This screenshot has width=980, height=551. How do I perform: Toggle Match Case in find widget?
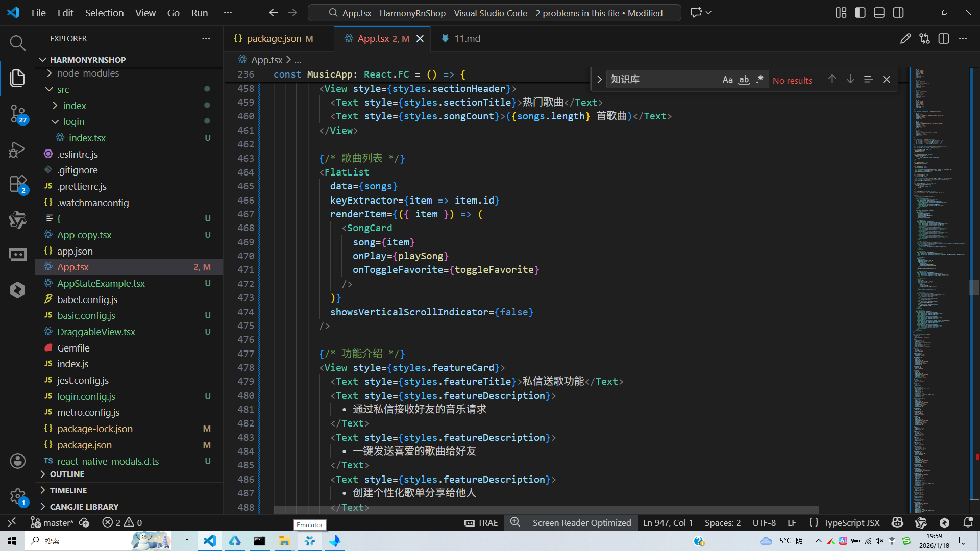coord(727,80)
